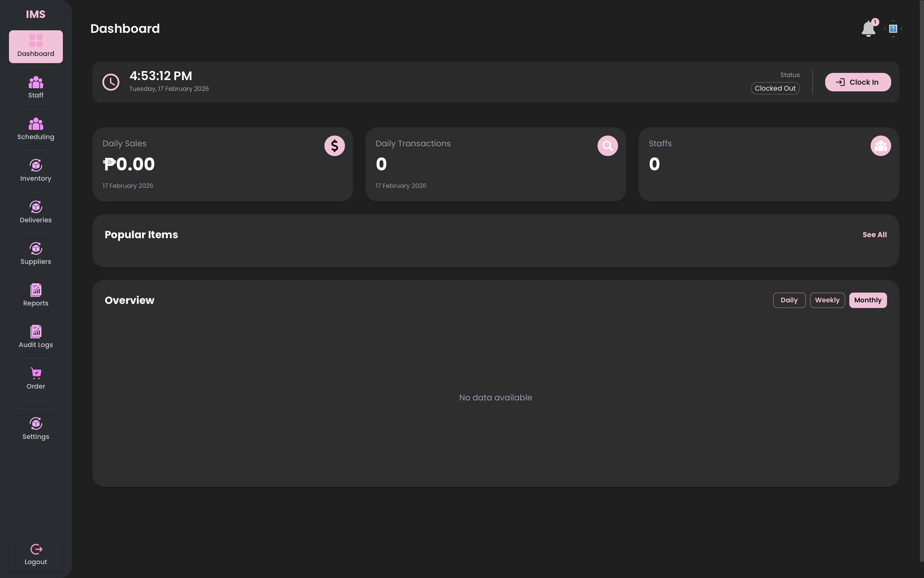
Task: Click the Daily Transactions count 0
Action: coord(381,164)
